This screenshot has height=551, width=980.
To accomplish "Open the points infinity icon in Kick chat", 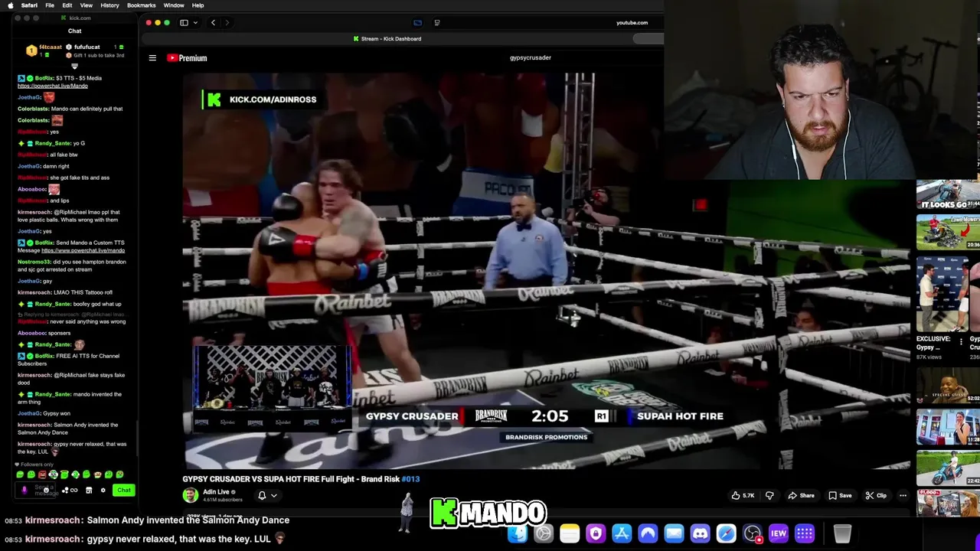I will click(74, 490).
